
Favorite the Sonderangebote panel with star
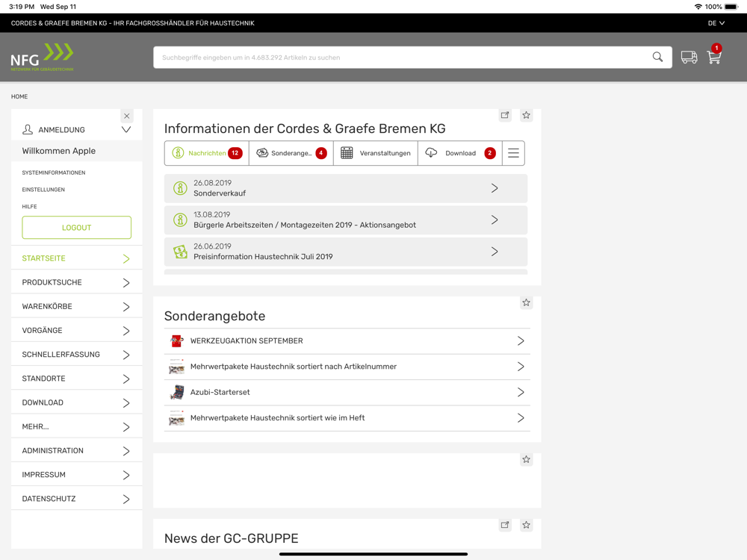click(x=526, y=303)
